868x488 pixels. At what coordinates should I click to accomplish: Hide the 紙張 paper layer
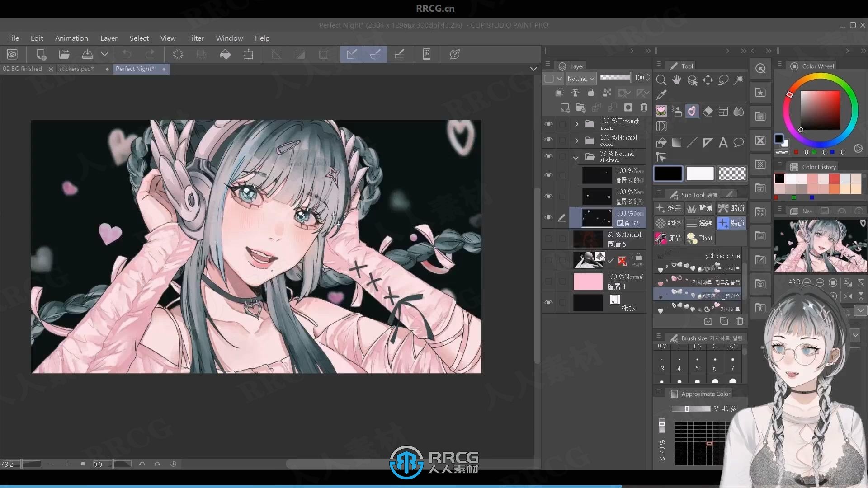(548, 302)
